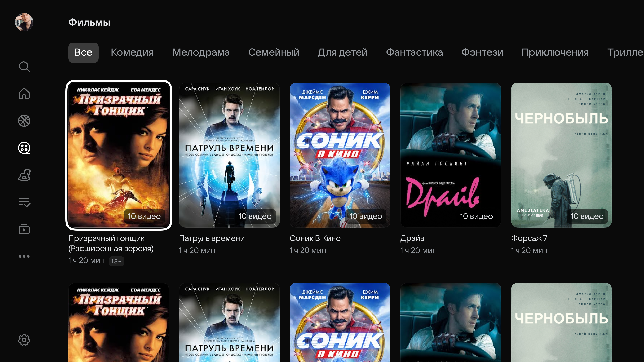Select the Семейный genre tab
The height and width of the screenshot is (362, 644).
pyautogui.click(x=274, y=52)
